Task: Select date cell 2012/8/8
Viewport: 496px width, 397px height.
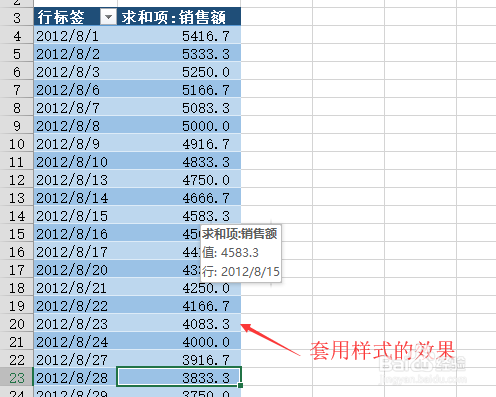Action: (75, 126)
